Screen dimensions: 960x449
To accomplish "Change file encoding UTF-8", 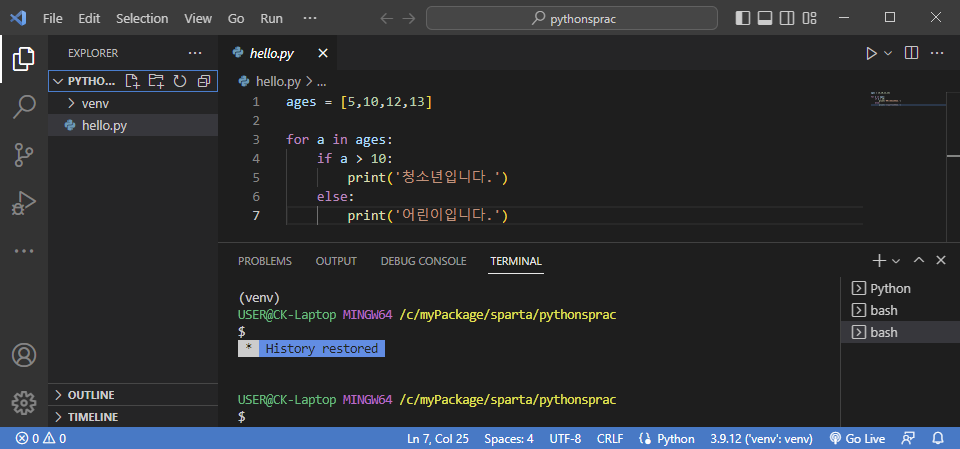I will tap(565, 439).
